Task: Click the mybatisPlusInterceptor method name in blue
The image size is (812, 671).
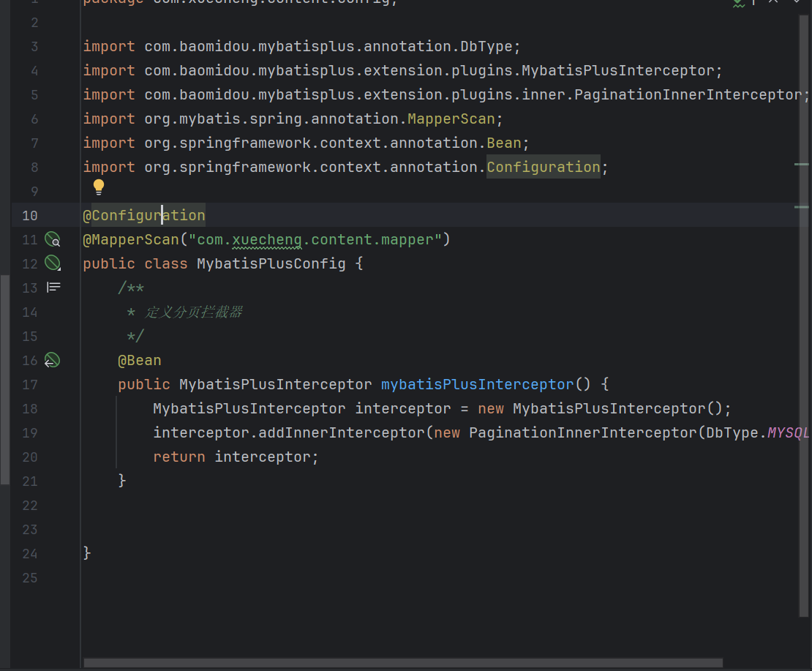Action: click(x=478, y=384)
